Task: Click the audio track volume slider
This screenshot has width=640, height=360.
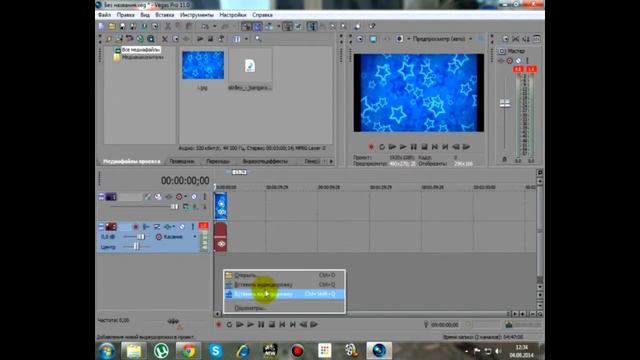Action: point(140,237)
